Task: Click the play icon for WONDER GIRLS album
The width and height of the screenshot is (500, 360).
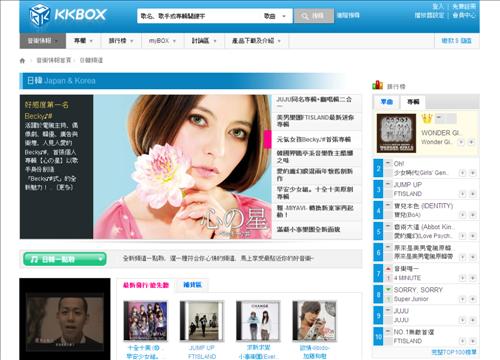Action: pyautogui.click(x=461, y=142)
